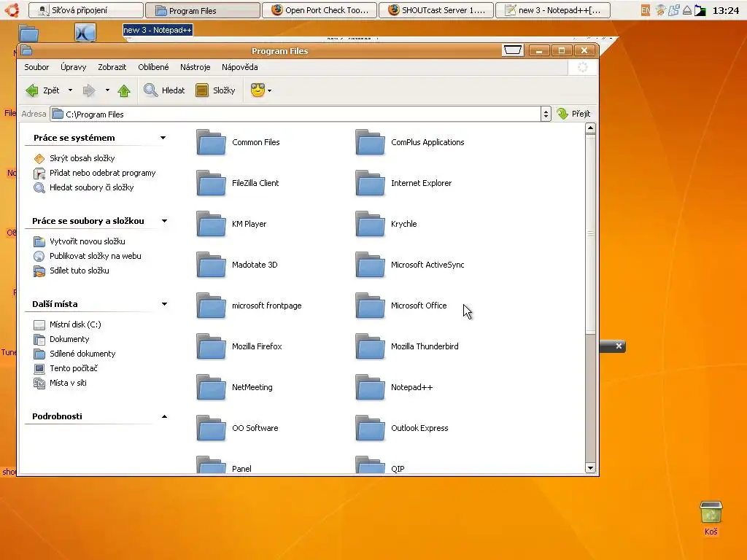Select the QIP folder

[x=380, y=466]
